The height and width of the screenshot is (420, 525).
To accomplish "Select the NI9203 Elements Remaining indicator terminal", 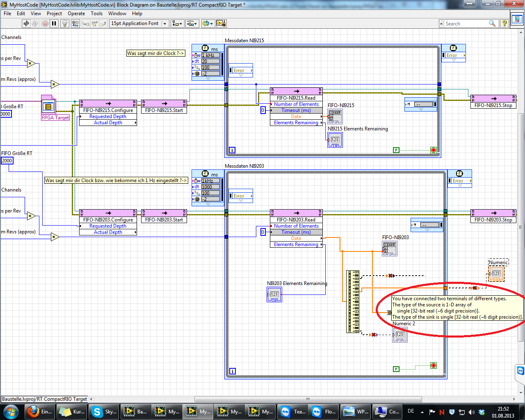I will point(274,295).
